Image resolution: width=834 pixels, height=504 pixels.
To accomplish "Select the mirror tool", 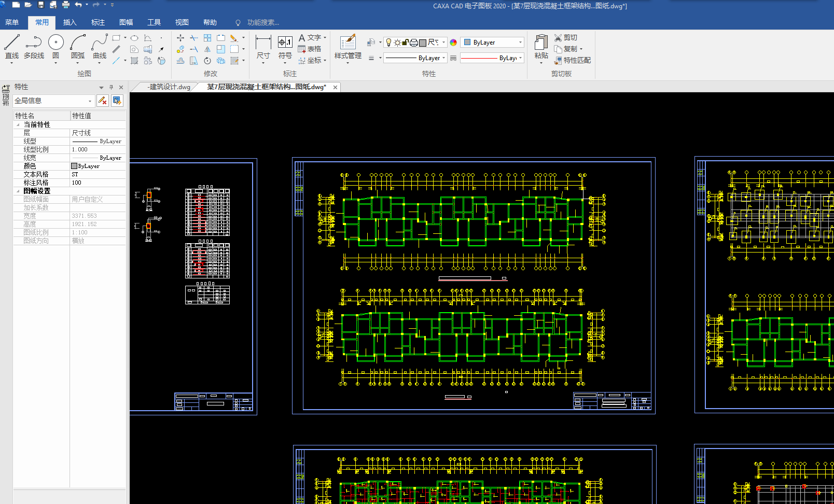I will 207,49.
